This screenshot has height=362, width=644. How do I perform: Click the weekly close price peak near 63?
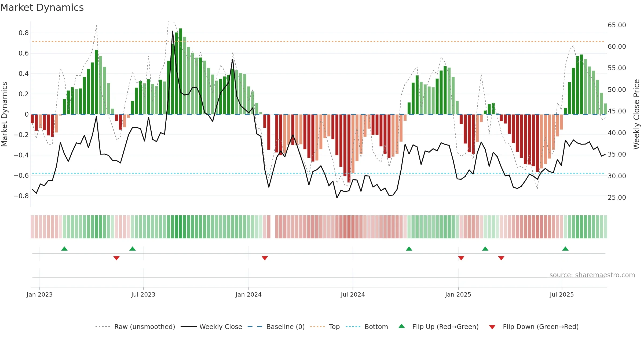[173, 31]
